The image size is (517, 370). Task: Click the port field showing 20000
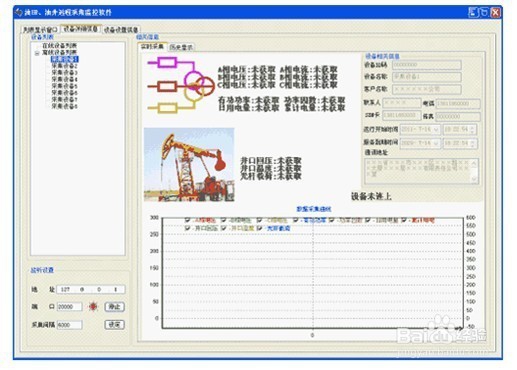pyautogui.click(x=69, y=307)
